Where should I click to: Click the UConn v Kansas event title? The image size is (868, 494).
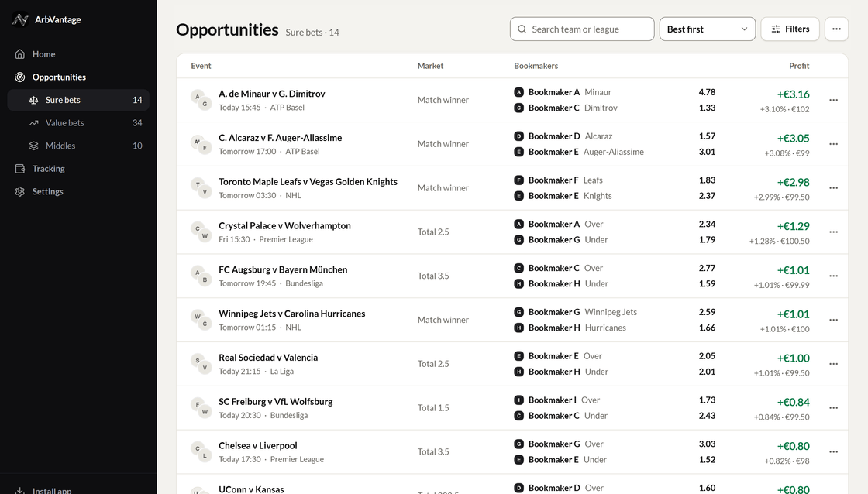point(251,489)
